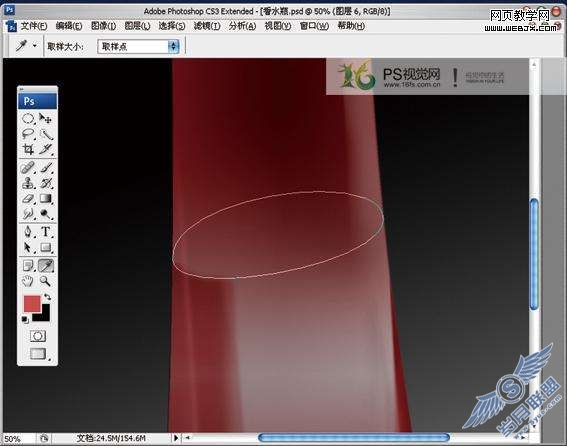This screenshot has height=446, width=567.
Task: Click the 50% zoom level field
Action: pyautogui.click(x=19, y=439)
